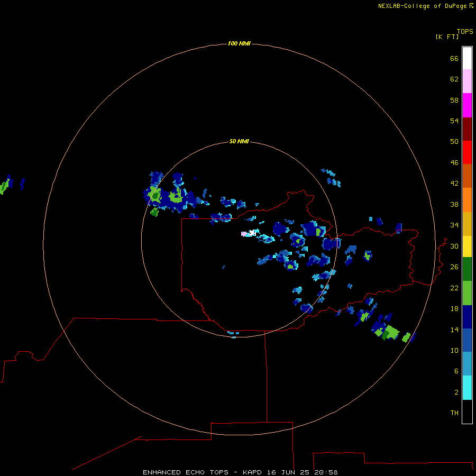Select the 2 legend value label
Screen dimensions: 476x476
point(456,392)
